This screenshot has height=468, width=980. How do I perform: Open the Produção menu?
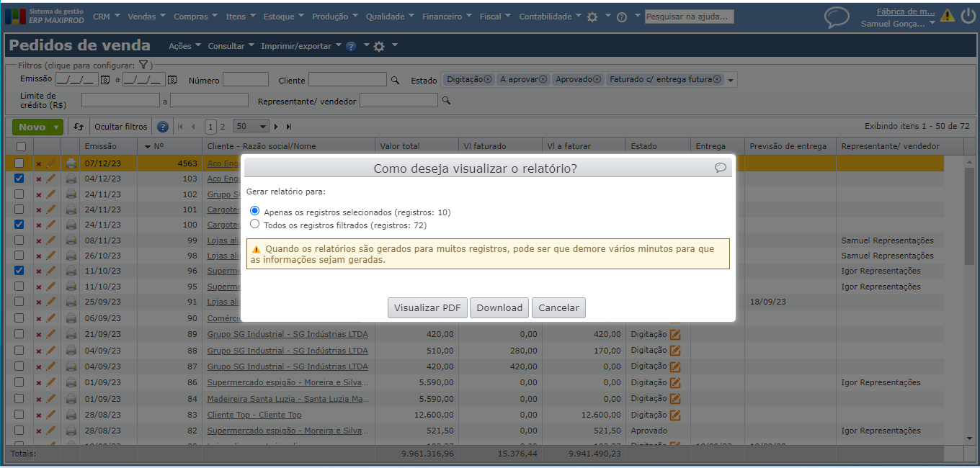pyautogui.click(x=336, y=17)
